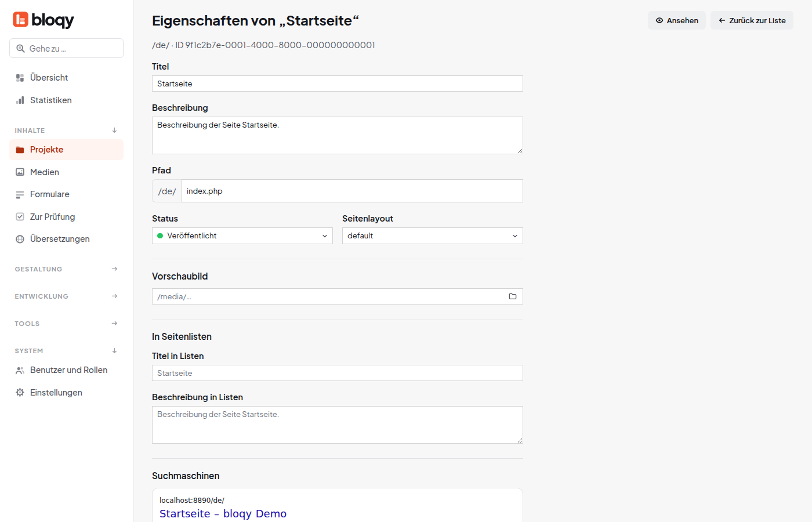Viewport: 812px width, 522px height.
Task: Click the Zur Prüfung check icon
Action: pos(20,217)
